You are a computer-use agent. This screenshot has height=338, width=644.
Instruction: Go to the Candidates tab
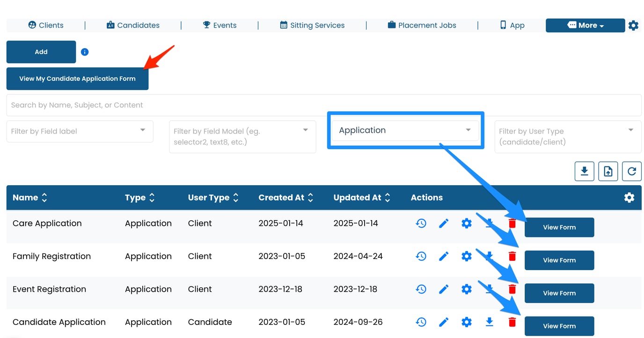pos(133,25)
